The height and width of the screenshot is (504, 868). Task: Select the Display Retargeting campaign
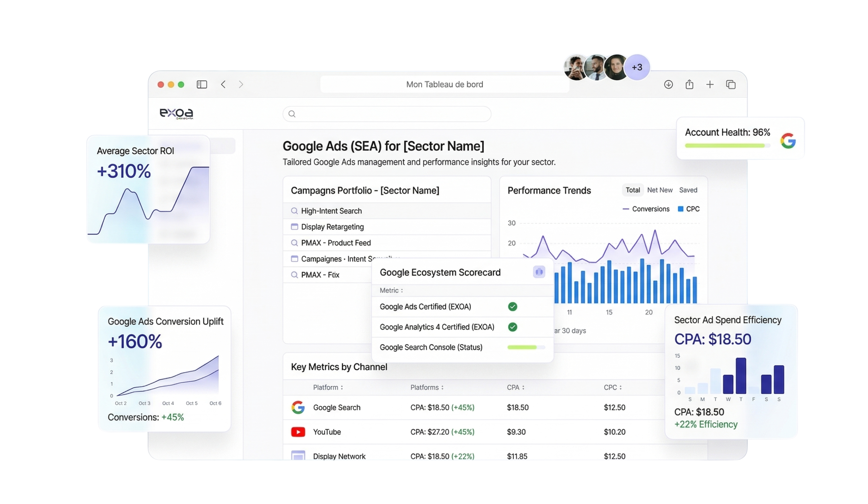(x=387, y=226)
